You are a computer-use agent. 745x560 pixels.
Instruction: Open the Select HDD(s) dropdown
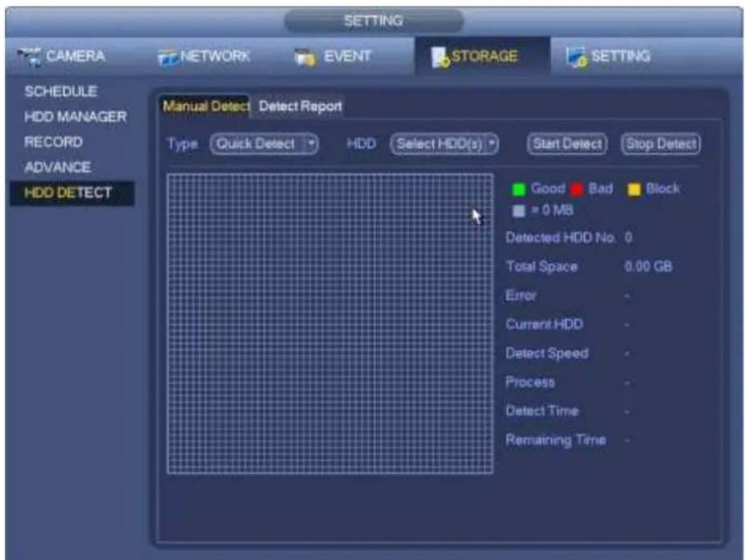pyautogui.click(x=444, y=144)
